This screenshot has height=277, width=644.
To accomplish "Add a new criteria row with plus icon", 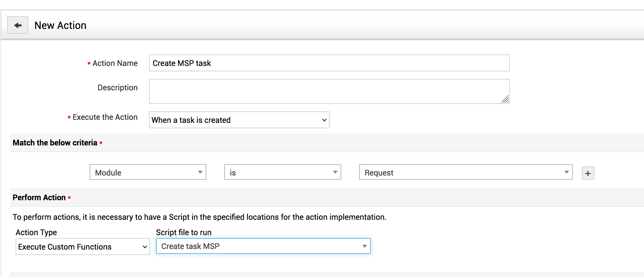I will click(588, 173).
